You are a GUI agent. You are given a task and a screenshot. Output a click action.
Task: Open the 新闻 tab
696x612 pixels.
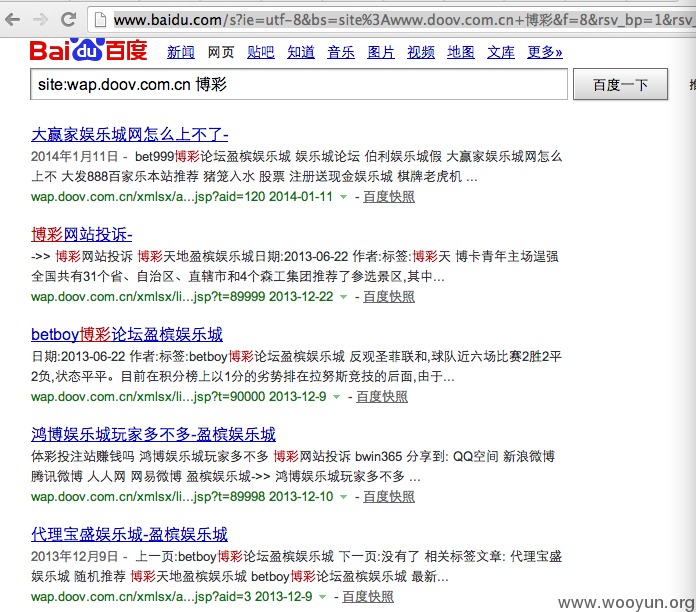click(181, 52)
